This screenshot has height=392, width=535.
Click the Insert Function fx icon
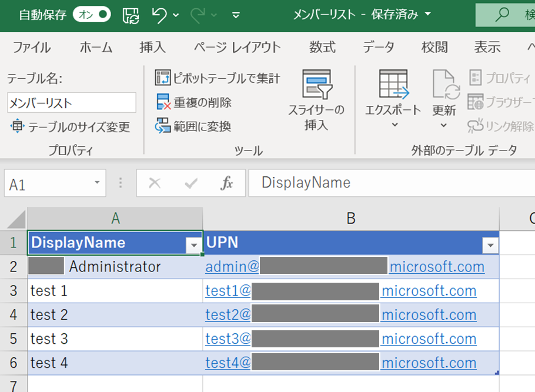coord(226,183)
